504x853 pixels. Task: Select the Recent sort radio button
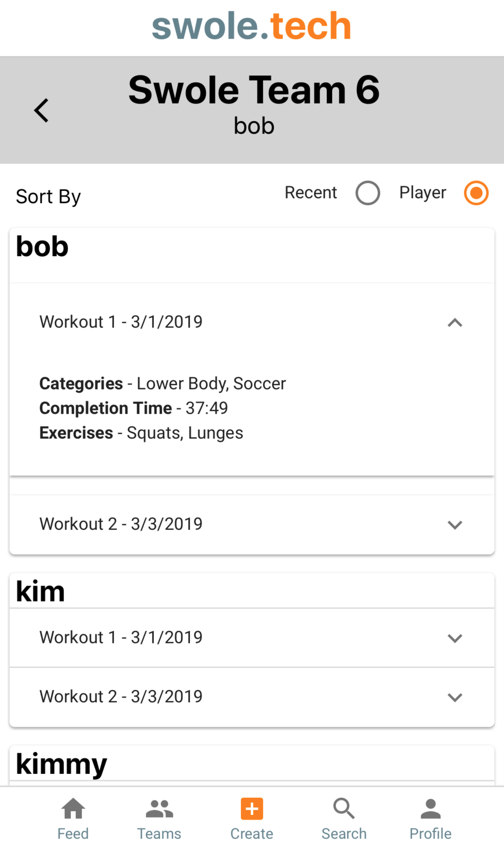point(368,193)
